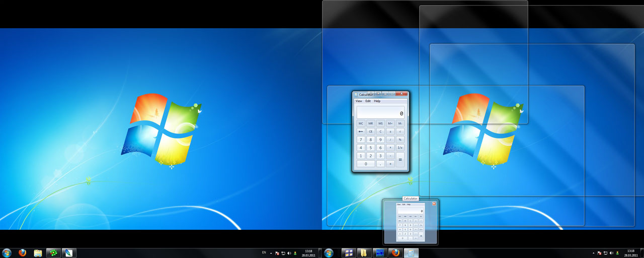The width and height of the screenshot is (644, 258).
Task: Click the volume speaker icon in left tray
Action: (x=289, y=253)
